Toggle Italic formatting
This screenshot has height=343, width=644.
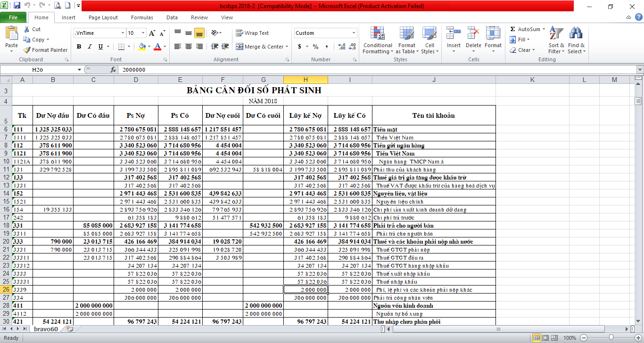pos(90,47)
